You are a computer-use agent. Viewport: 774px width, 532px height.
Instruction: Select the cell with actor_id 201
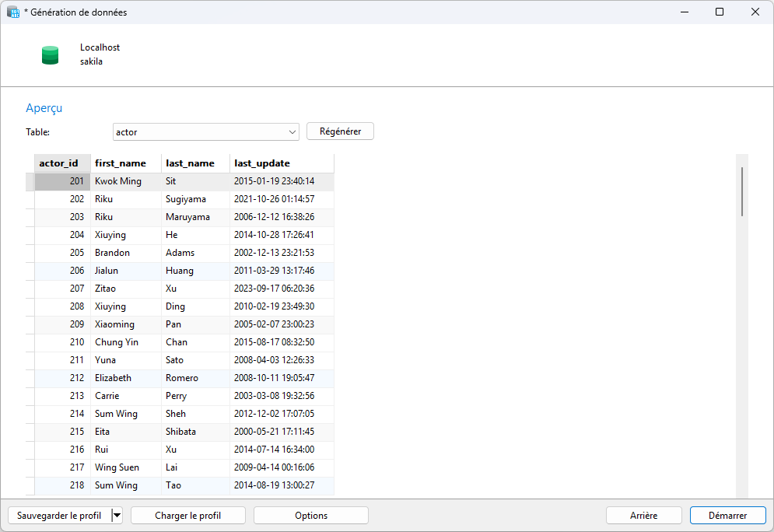tap(63, 181)
